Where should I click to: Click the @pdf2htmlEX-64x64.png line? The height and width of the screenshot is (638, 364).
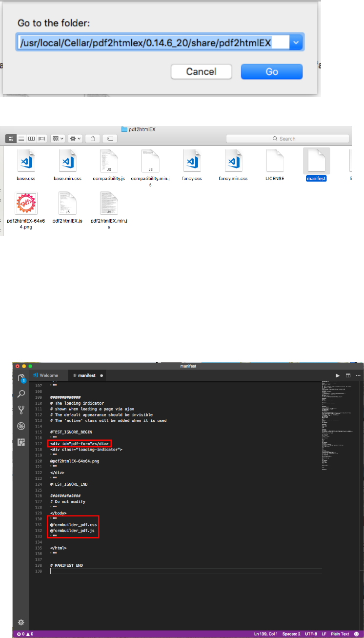[75, 461]
